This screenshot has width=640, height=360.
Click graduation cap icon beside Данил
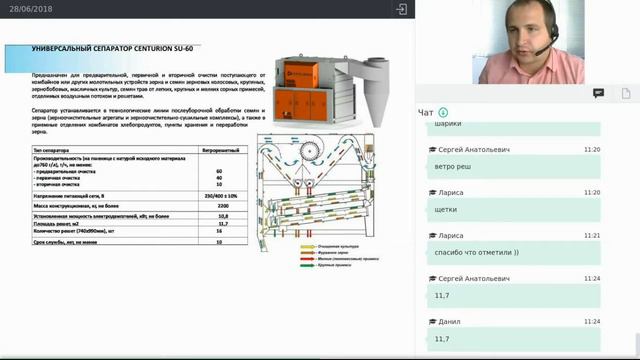(433, 322)
